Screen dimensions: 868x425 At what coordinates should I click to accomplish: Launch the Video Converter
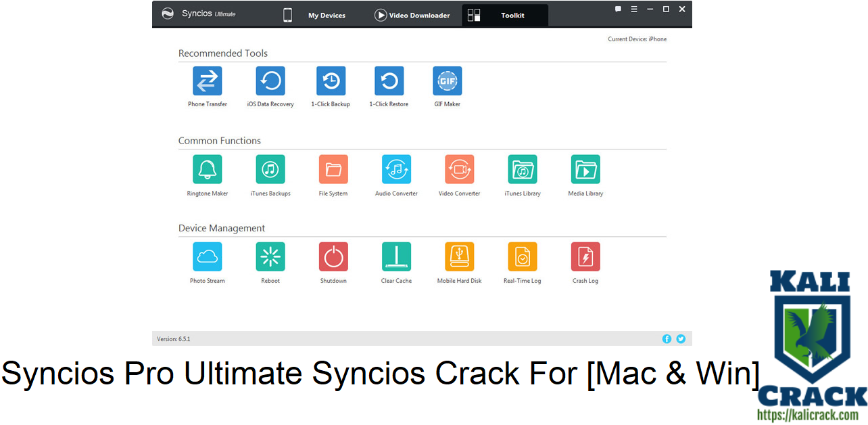click(460, 169)
